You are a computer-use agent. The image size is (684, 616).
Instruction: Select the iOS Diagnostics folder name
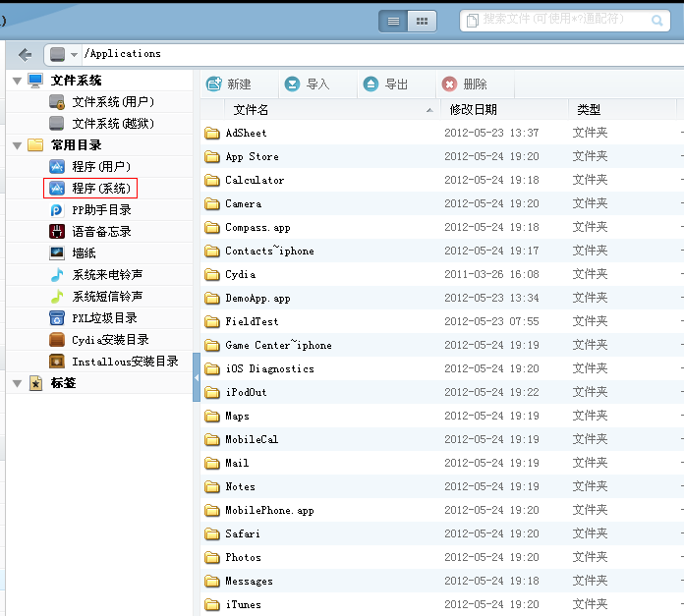point(269,368)
